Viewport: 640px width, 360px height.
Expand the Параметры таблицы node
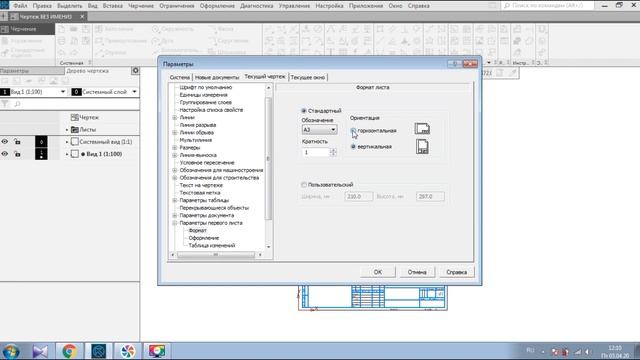coord(175,200)
